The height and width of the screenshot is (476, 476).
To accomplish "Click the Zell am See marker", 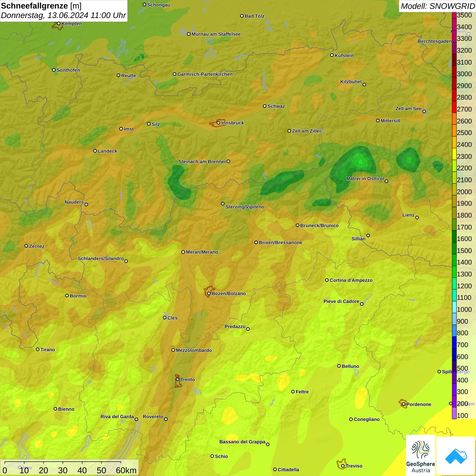I will [424, 111].
